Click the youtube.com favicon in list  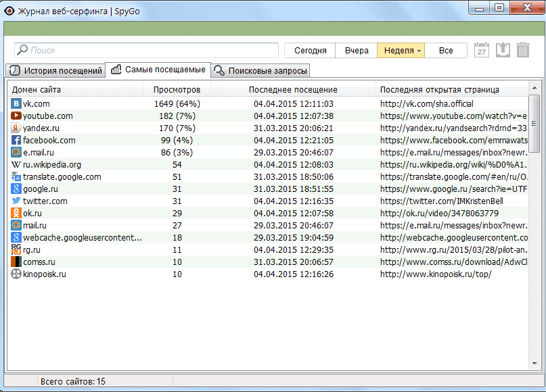16,116
